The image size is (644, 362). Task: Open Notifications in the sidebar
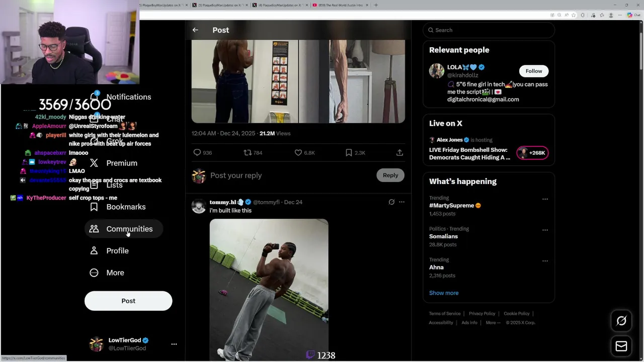(121, 97)
